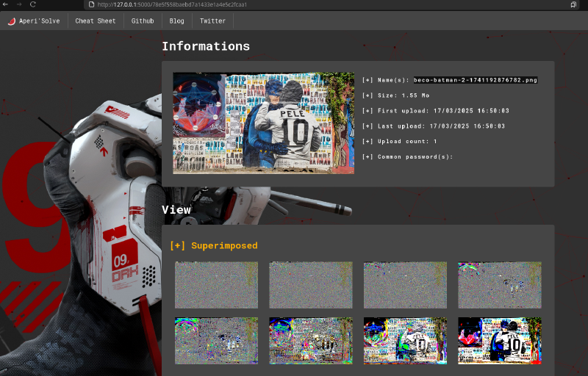Open the last Superimposed thumbnail in the bottom row

[500, 340]
